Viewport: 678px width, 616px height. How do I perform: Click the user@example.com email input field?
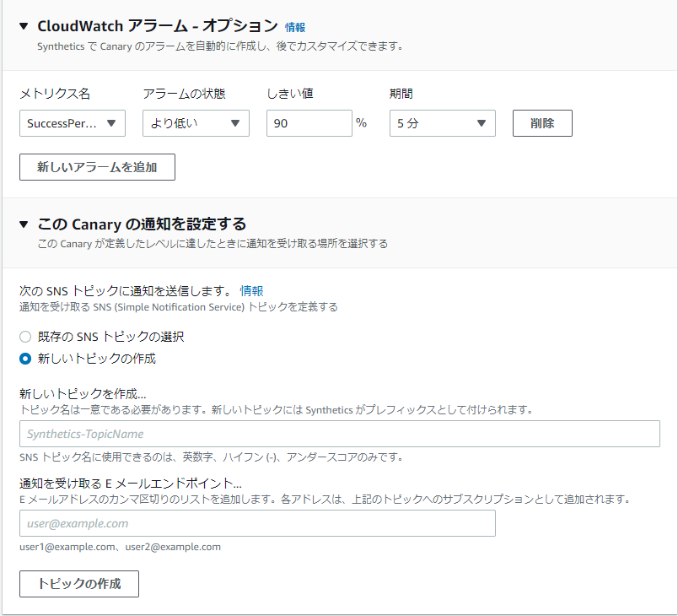point(257,523)
